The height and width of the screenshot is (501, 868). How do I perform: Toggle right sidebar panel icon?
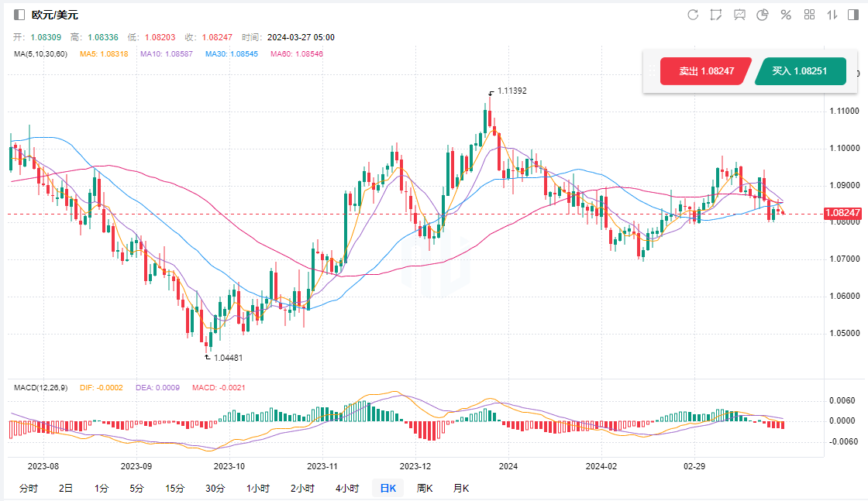[855, 15]
